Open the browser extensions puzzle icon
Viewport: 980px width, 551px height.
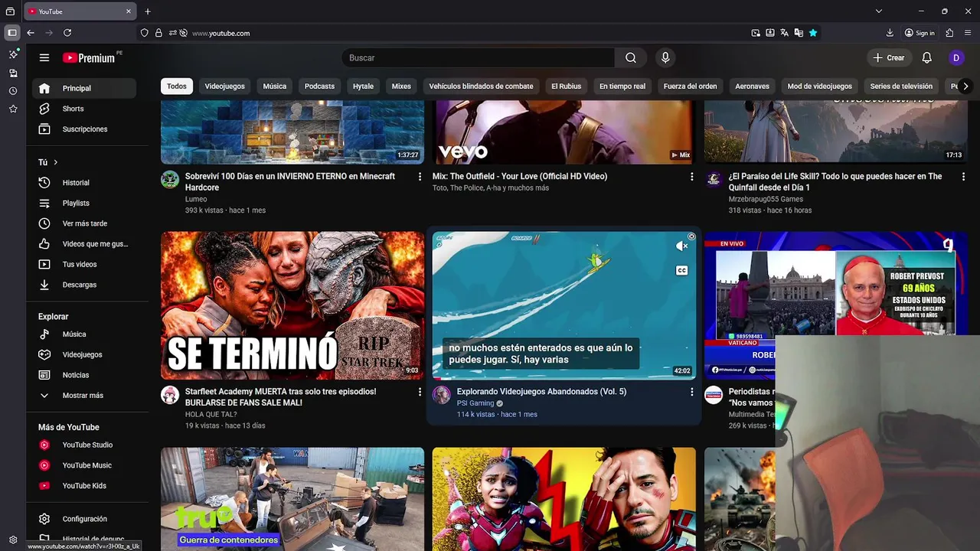[x=949, y=33]
